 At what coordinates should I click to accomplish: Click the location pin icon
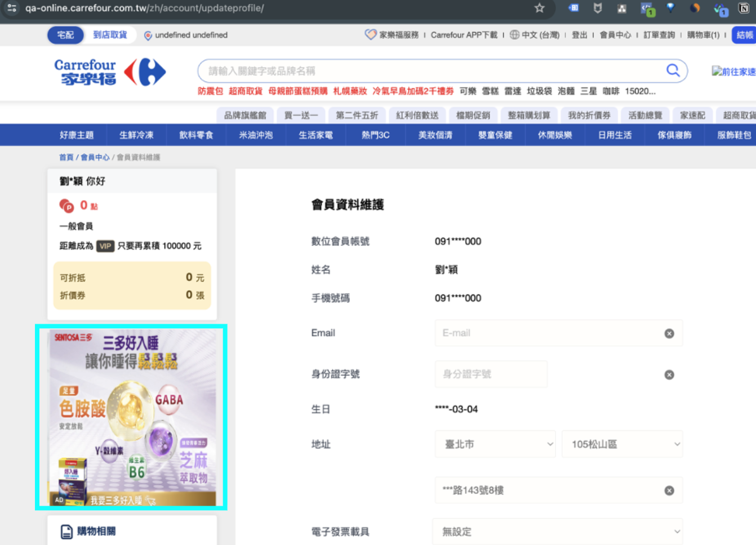(x=148, y=35)
